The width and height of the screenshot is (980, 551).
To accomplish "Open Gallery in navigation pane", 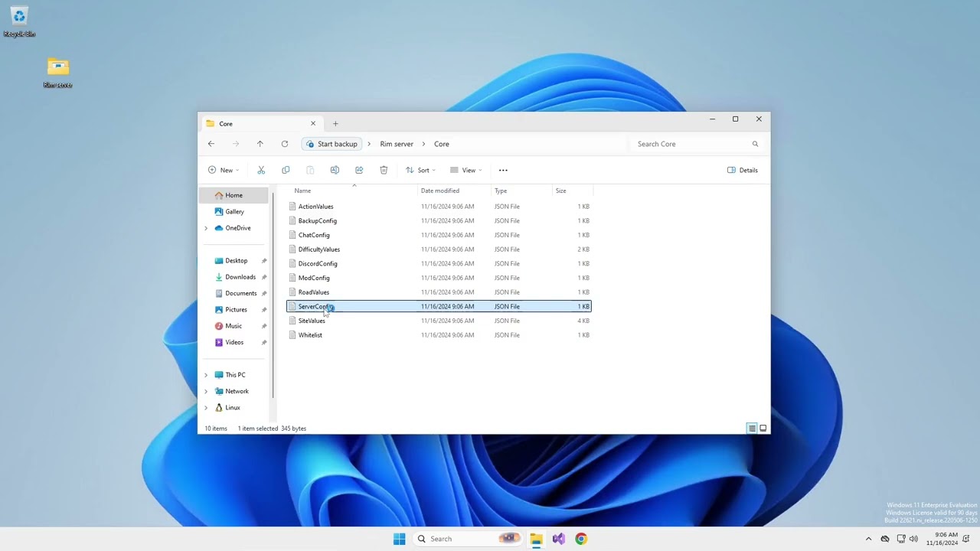I will 234,212.
